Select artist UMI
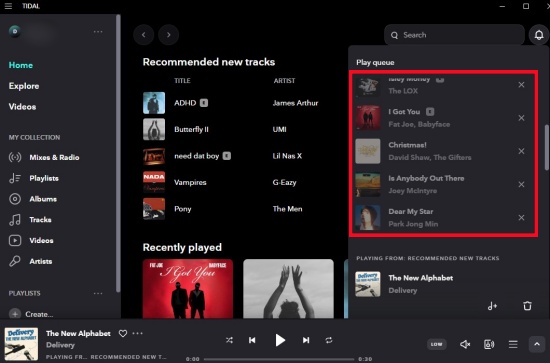The height and width of the screenshot is (363, 550). [x=279, y=129]
